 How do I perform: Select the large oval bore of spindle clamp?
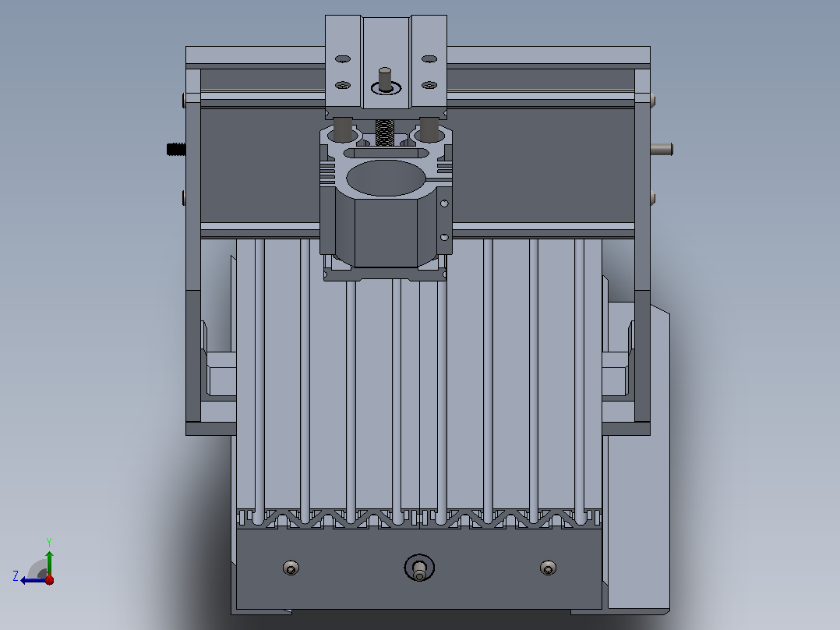tap(386, 178)
